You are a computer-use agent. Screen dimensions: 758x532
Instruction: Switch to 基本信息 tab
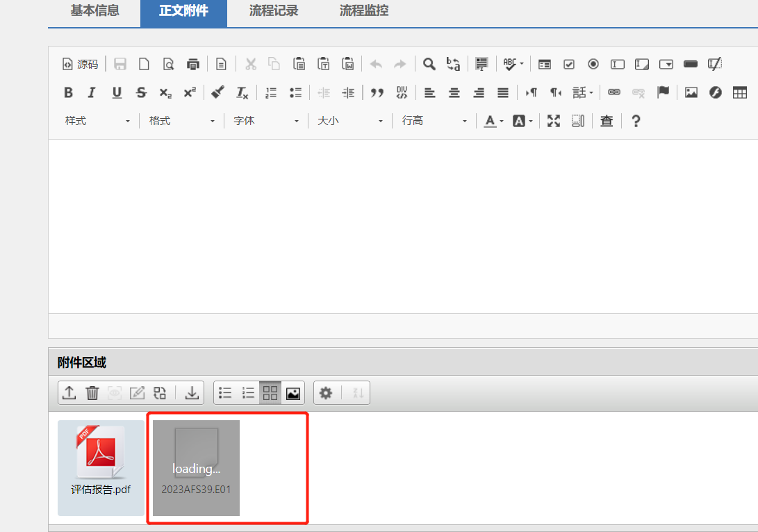point(94,10)
